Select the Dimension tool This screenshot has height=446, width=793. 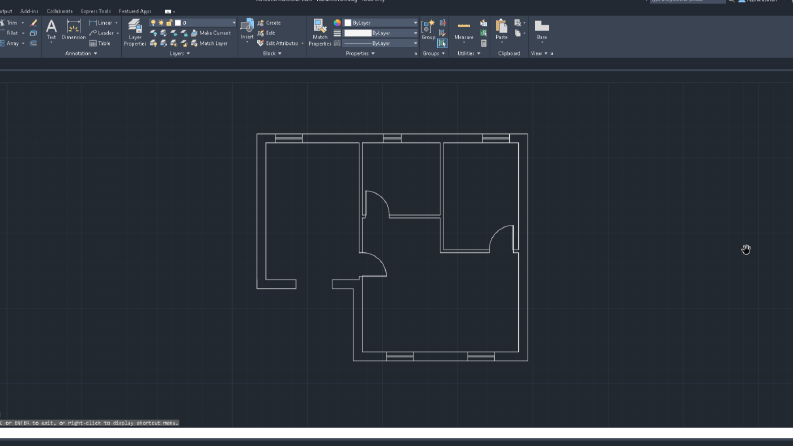[x=74, y=30]
